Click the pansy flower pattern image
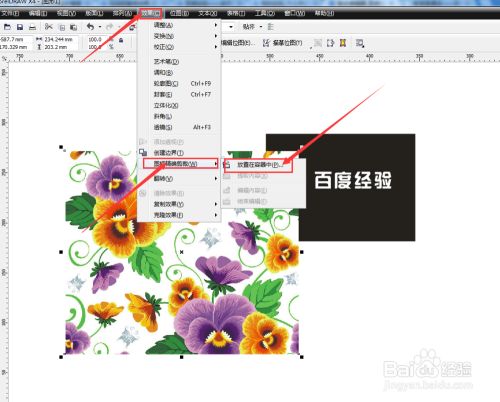500x402 pixels. pyautogui.click(x=182, y=252)
